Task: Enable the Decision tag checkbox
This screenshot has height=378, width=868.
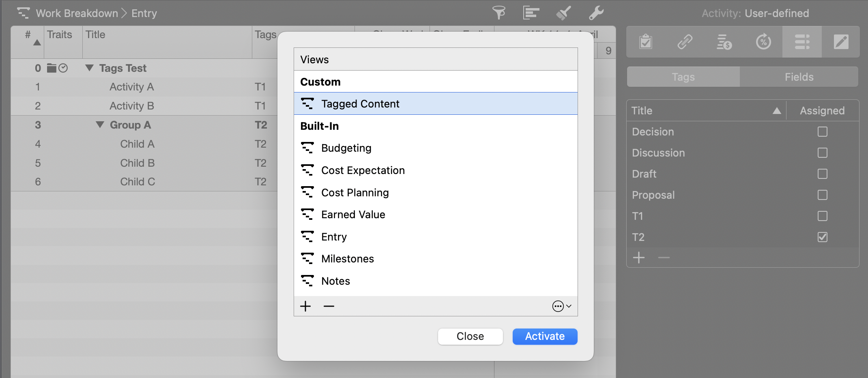Action: point(822,132)
